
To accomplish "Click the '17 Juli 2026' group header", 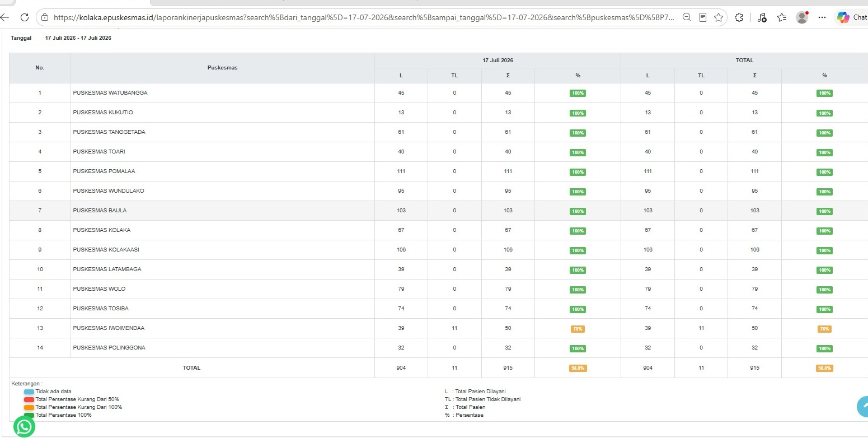I will tap(498, 60).
